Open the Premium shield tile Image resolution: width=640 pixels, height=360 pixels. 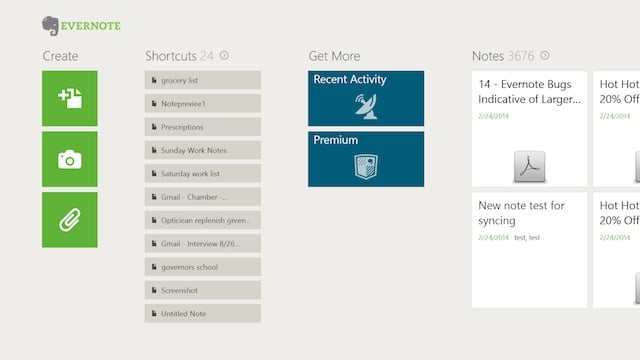point(366,159)
